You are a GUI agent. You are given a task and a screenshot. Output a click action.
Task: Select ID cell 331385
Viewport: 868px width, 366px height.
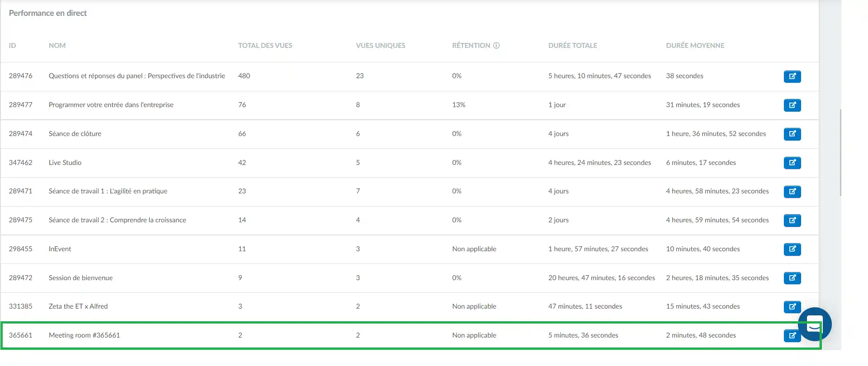[20, 306]
